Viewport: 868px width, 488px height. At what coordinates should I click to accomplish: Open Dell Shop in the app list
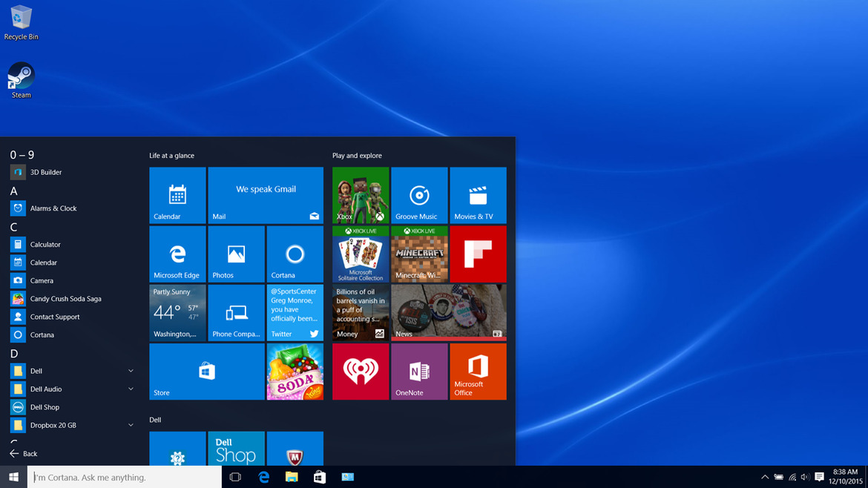tap(72, 406)
